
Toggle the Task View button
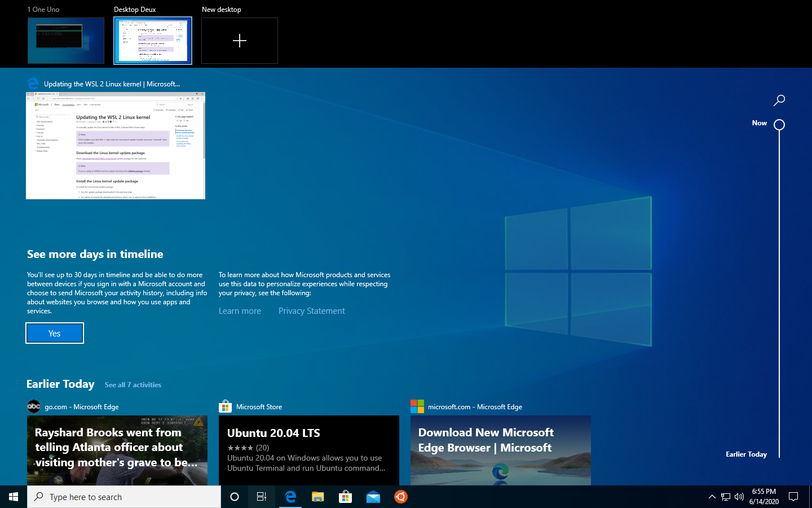[262, 497]
